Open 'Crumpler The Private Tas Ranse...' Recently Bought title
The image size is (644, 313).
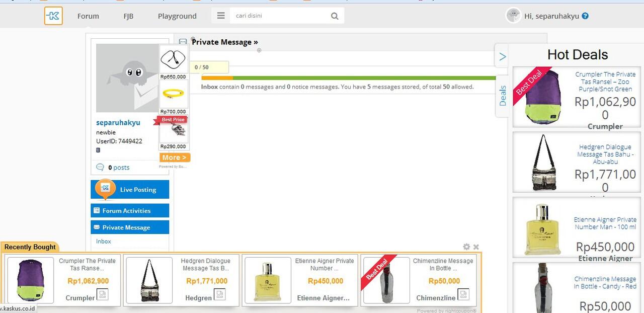pyautogui.click(x=88, y=265)
